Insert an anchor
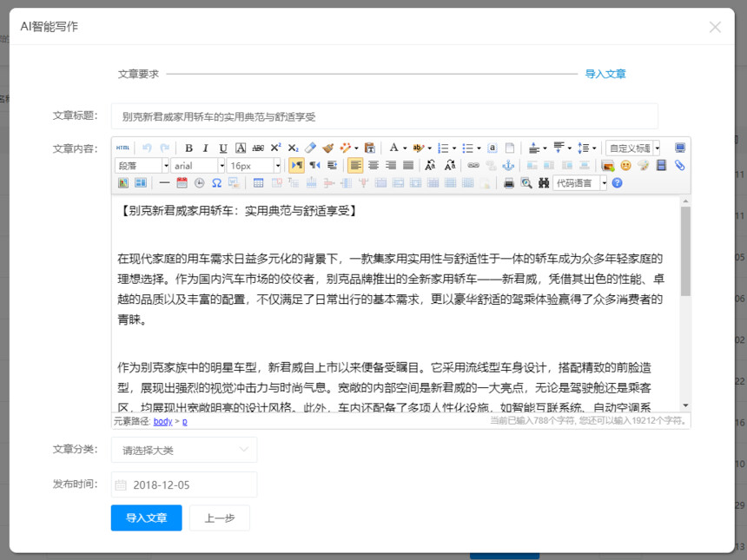This screenshot has width=747, height=560. pyautogui.click(x=508, y=165)
